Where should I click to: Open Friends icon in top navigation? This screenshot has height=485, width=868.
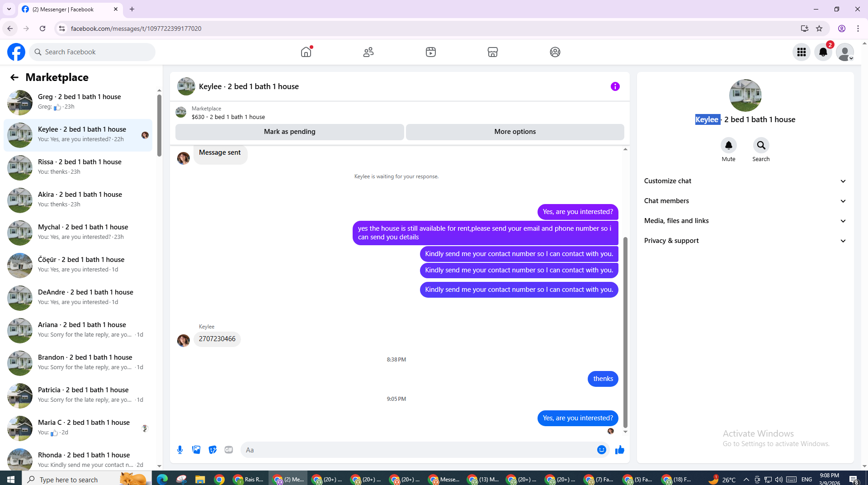[x=368, y=52]
